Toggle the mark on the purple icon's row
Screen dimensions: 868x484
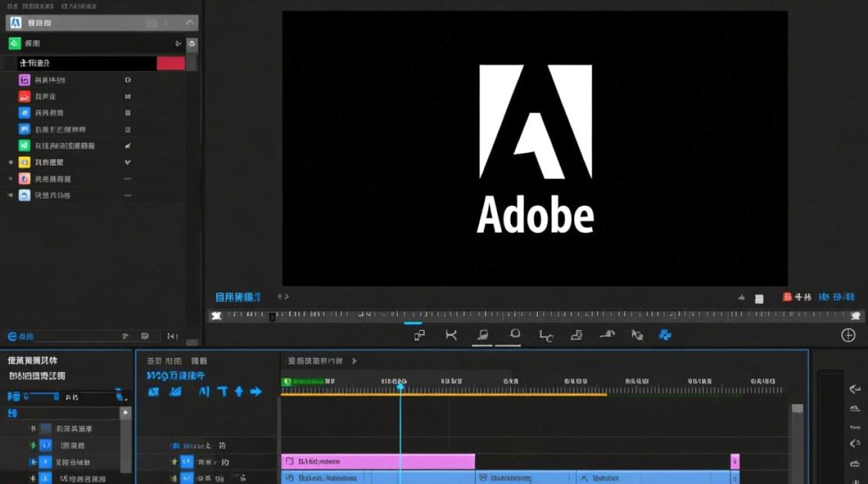coord(128,80)
